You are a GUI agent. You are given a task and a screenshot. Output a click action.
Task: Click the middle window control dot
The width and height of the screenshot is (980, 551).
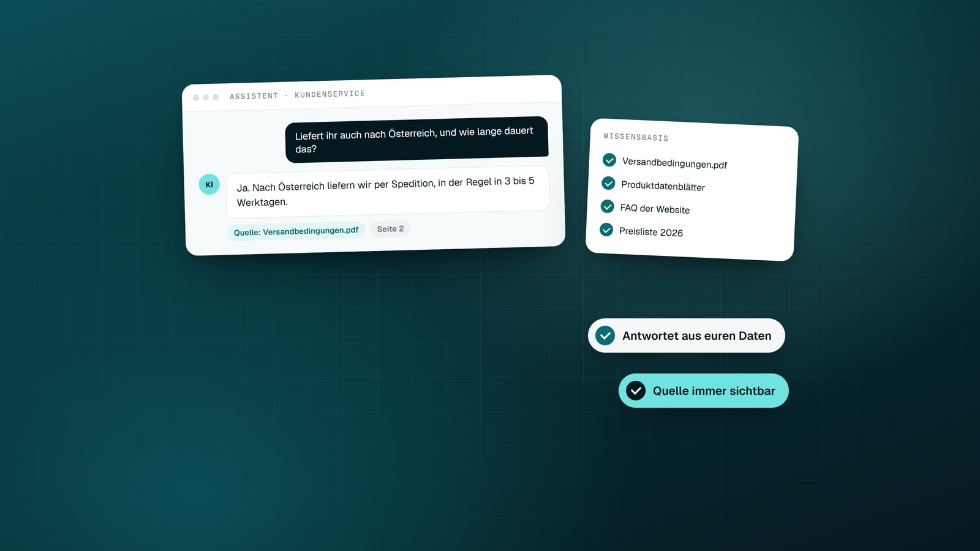coord(206,97)
